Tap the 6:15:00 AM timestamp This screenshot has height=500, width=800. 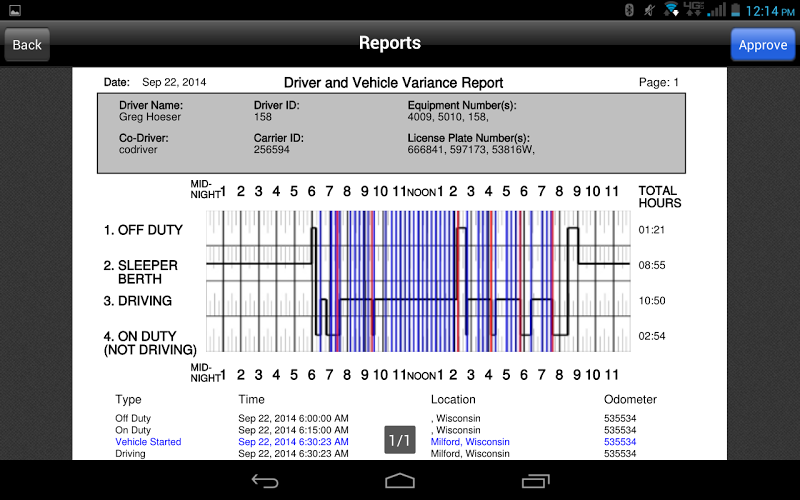(x=293, y=430)
